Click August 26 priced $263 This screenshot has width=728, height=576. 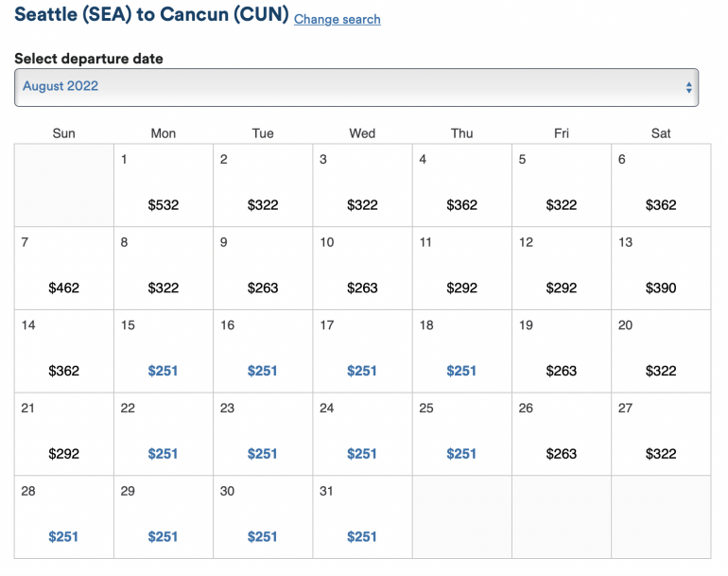[x=562, y=454]
